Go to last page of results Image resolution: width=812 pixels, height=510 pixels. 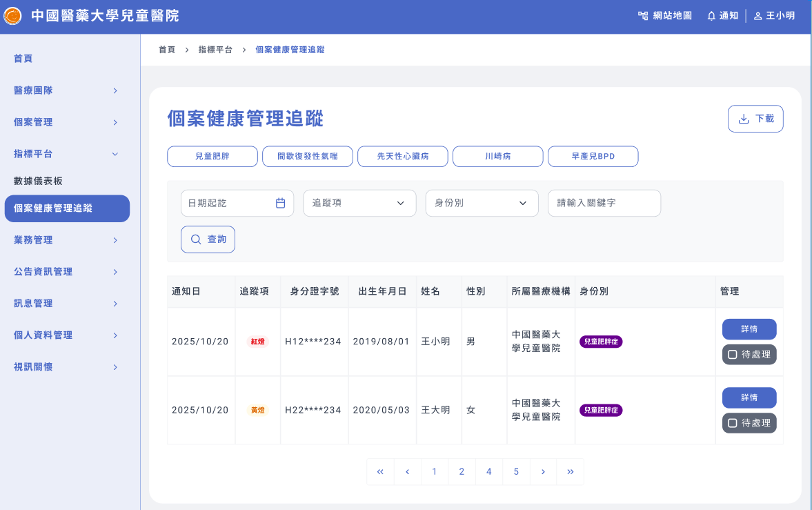coord(570,472)
